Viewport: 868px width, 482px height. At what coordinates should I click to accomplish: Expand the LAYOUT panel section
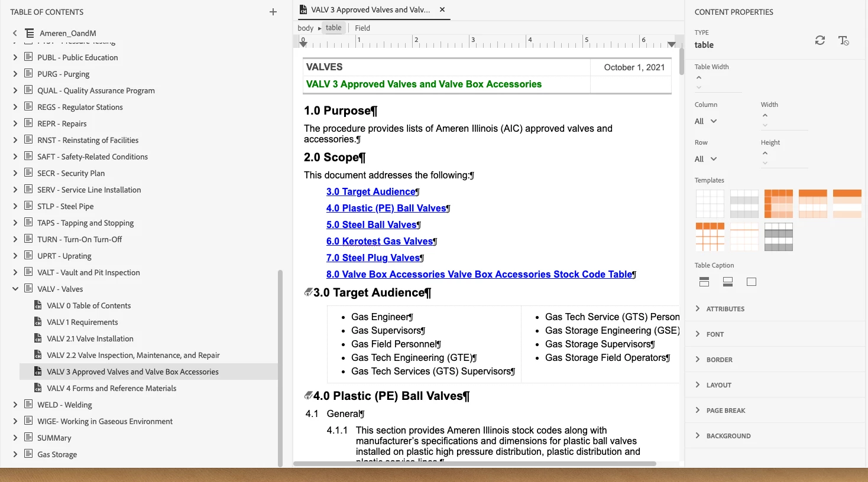tap(698, 385)
